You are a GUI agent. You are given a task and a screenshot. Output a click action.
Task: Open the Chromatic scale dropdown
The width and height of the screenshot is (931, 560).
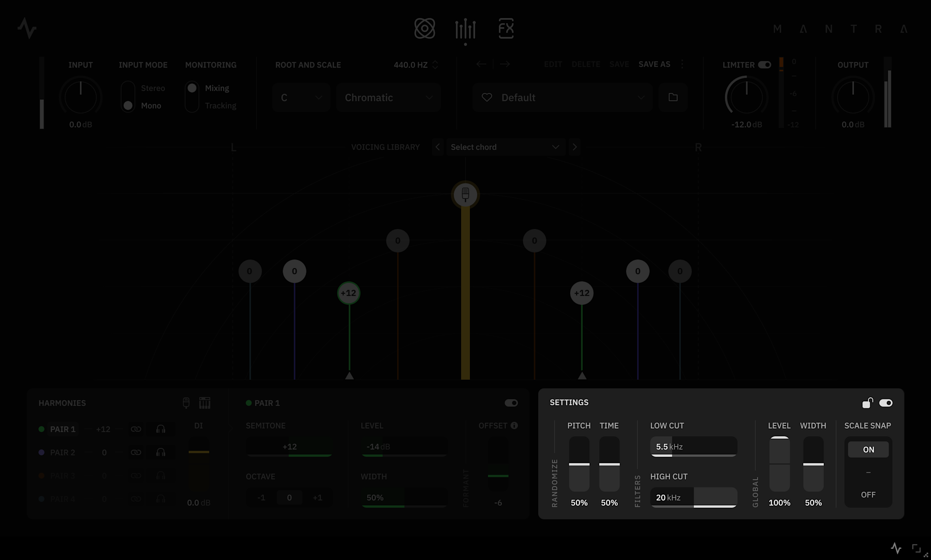point(388,97)
